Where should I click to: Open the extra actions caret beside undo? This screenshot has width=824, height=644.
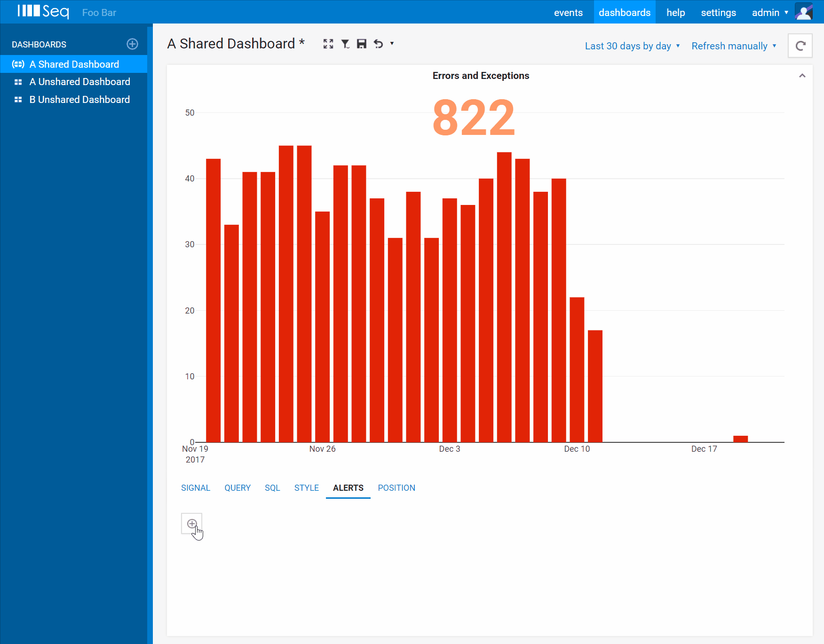391,44
